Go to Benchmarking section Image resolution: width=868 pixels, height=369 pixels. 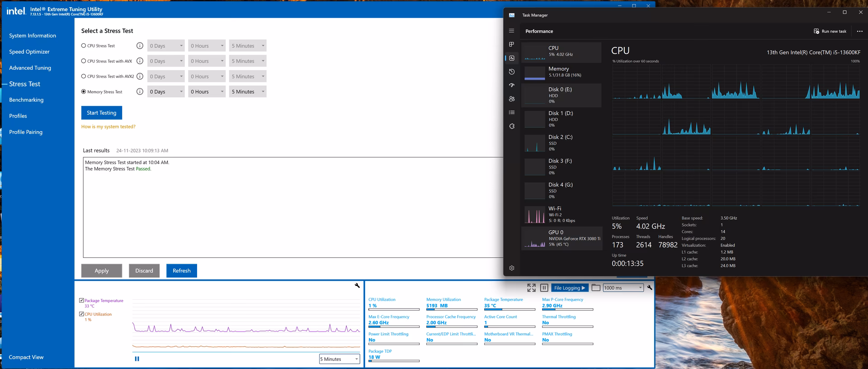click(x=26, y=100)
